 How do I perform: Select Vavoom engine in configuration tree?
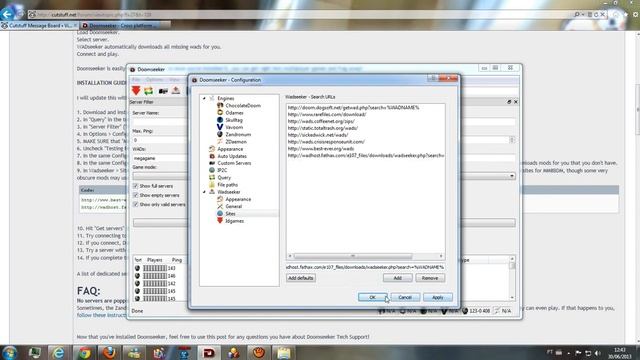click(234, 127)
